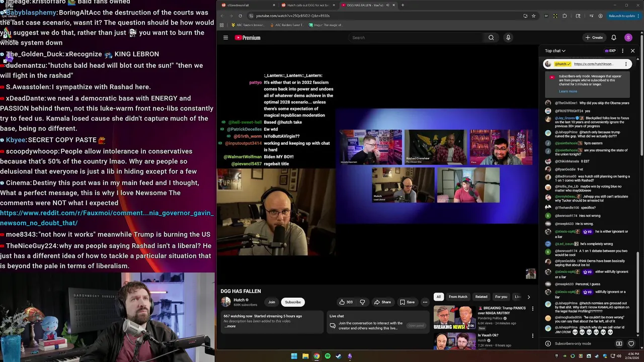Open Windows Start menu
644x362 pixels.
coord(294,356)
